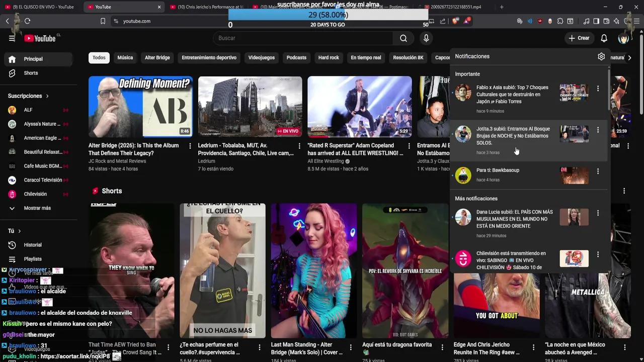Start voice search with microphone icon
This screenshot has width=644, height=362.
[x=426, y=38]
